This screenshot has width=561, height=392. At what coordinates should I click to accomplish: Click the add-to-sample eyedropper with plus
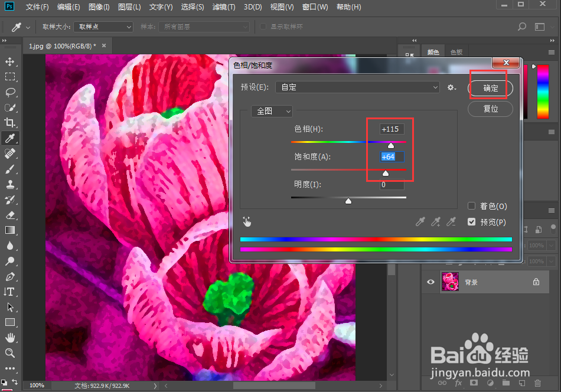[x=436, y=222]
